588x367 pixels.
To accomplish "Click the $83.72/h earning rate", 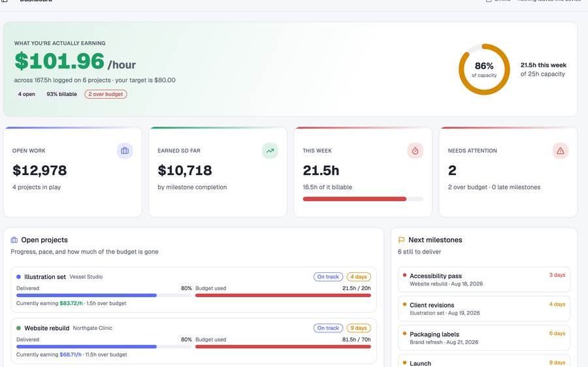I will coord(71,303).
